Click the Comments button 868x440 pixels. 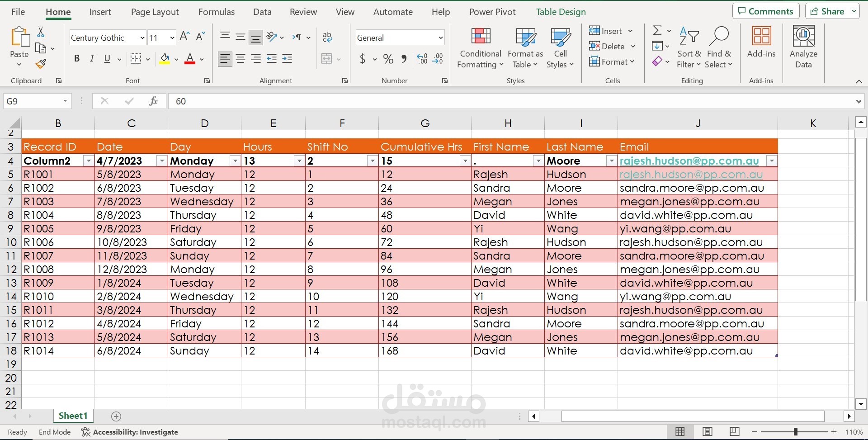pyautogui.click(x=766, y=11)
